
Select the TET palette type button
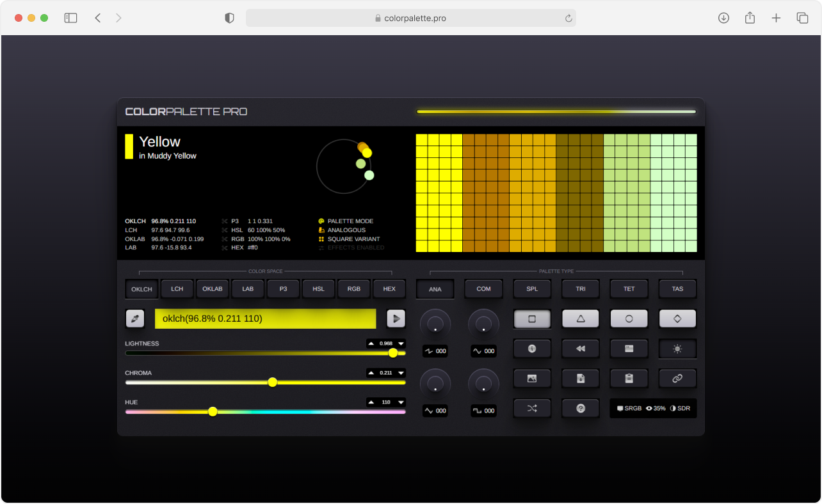[x=629, y=289]
